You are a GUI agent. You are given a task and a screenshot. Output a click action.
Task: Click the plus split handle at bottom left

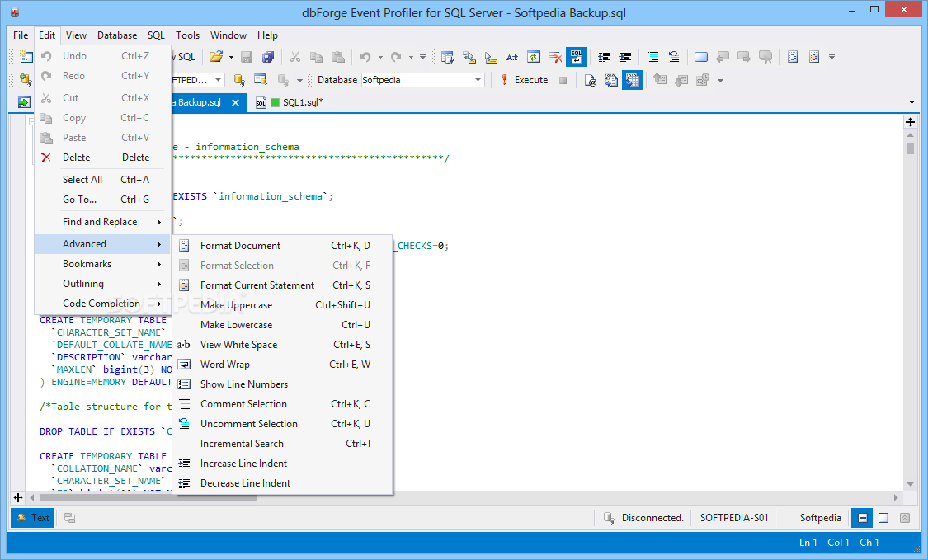pos(18,498)
